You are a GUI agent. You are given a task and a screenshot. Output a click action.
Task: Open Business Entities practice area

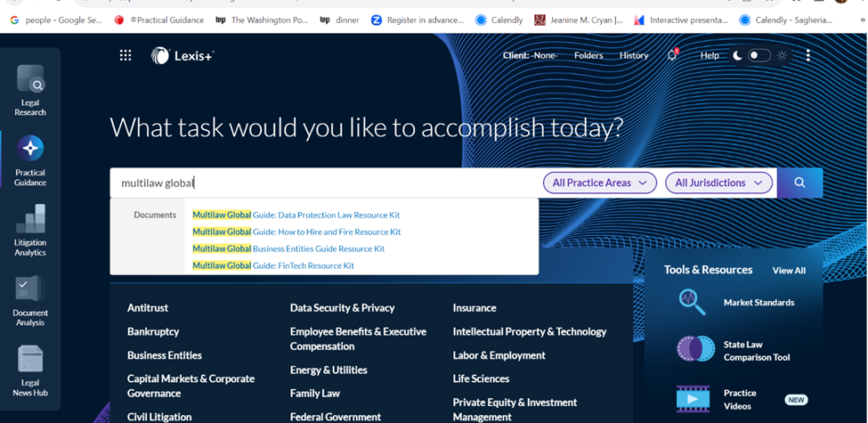pyautogui.click(x=165, y=355)
